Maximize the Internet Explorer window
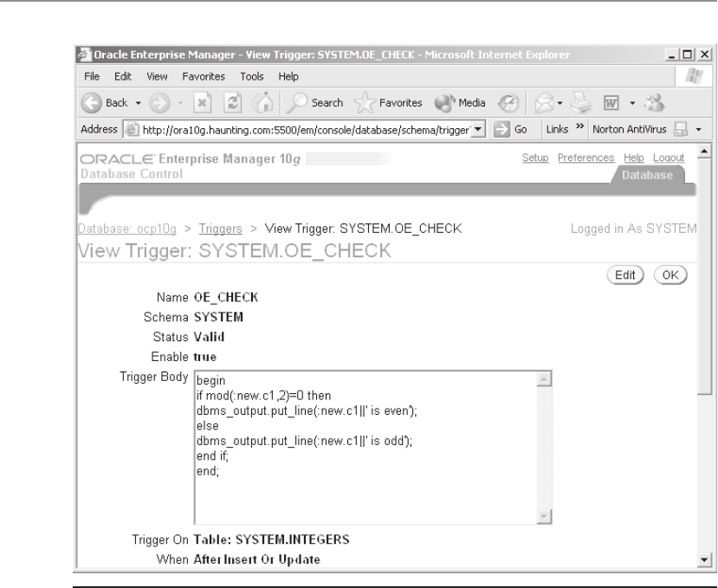 tap(688, 55)
